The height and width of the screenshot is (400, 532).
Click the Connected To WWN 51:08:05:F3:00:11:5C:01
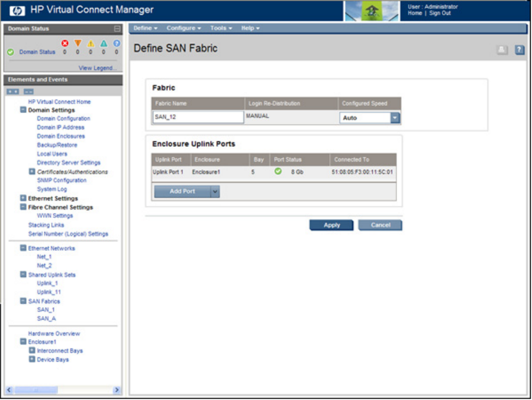(x=362, y=172)
